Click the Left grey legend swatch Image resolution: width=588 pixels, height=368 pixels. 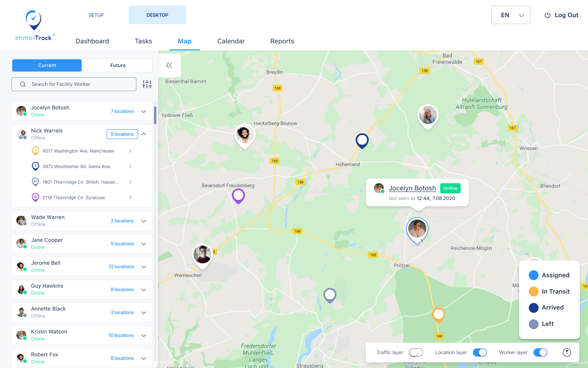click(534, 324)
